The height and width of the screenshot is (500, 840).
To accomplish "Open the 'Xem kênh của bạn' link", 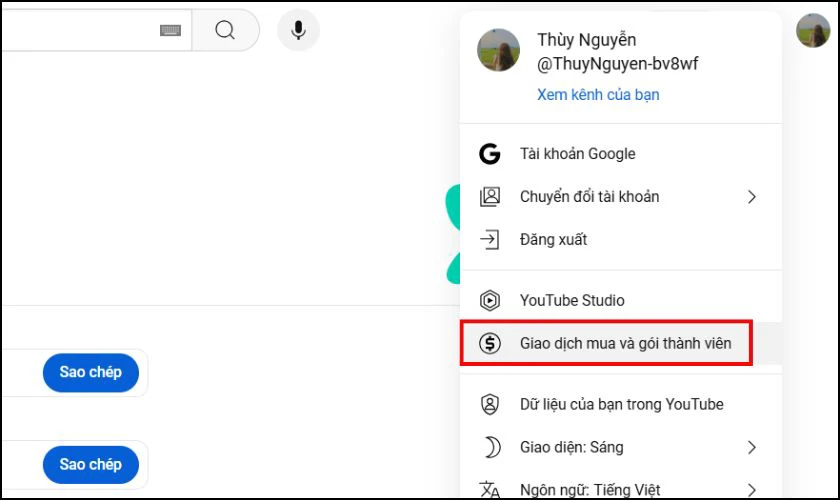I will pos(598,95).
